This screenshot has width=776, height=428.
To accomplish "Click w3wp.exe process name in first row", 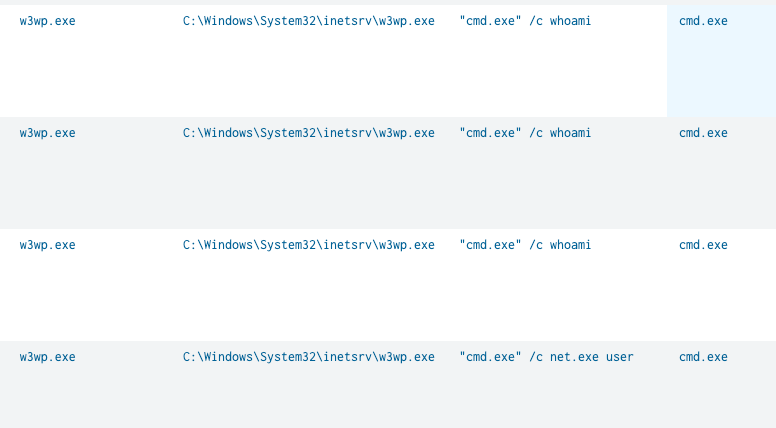I will [x=48, y=21].
